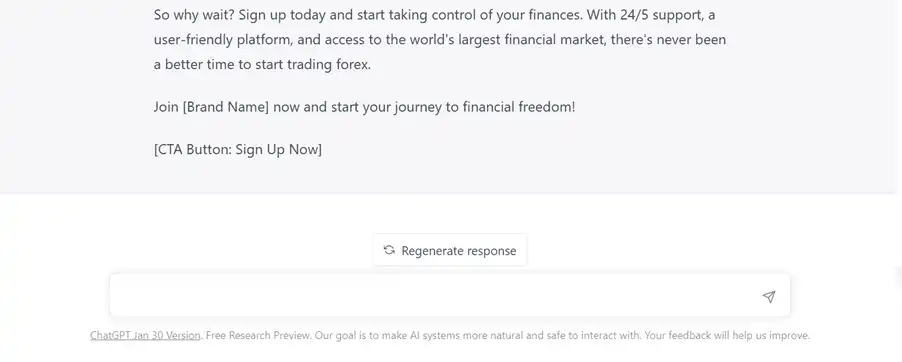Click the 'So why wait?' opening sentence
The height and width of the screenshot is (362, 902).
194,15
